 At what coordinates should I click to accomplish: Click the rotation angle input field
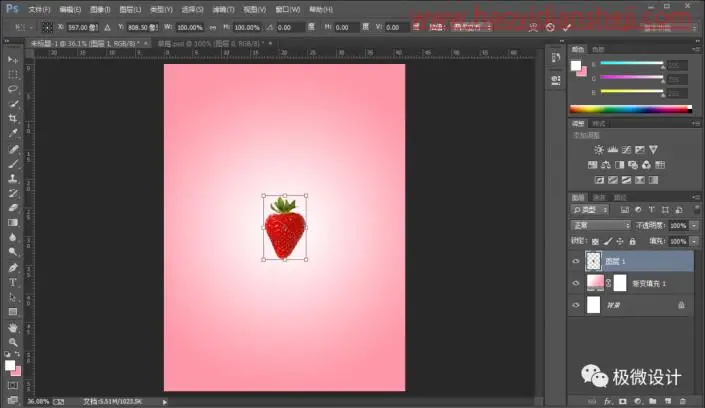pyautogui.click(x=290, y=27)
